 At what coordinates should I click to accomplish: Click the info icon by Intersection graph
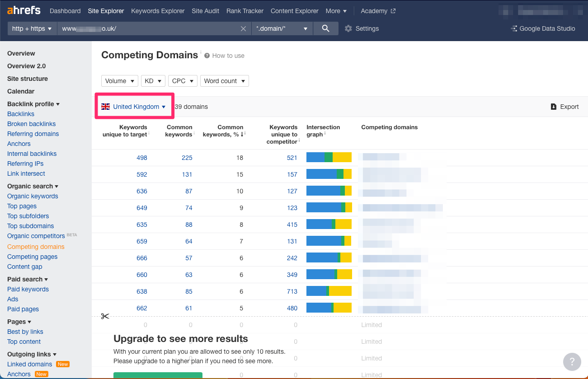(x=325, y=134)
